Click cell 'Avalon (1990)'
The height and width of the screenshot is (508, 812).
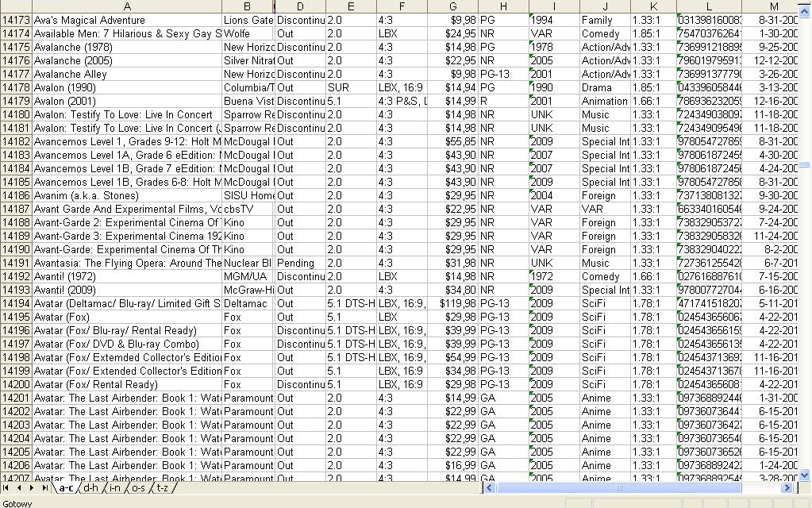127,87
